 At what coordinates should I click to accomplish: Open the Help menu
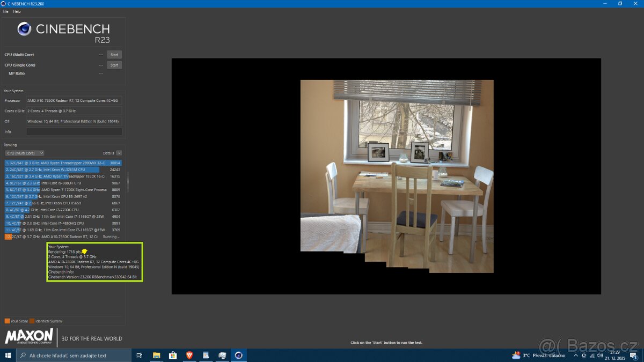click(x=17, y=11)
